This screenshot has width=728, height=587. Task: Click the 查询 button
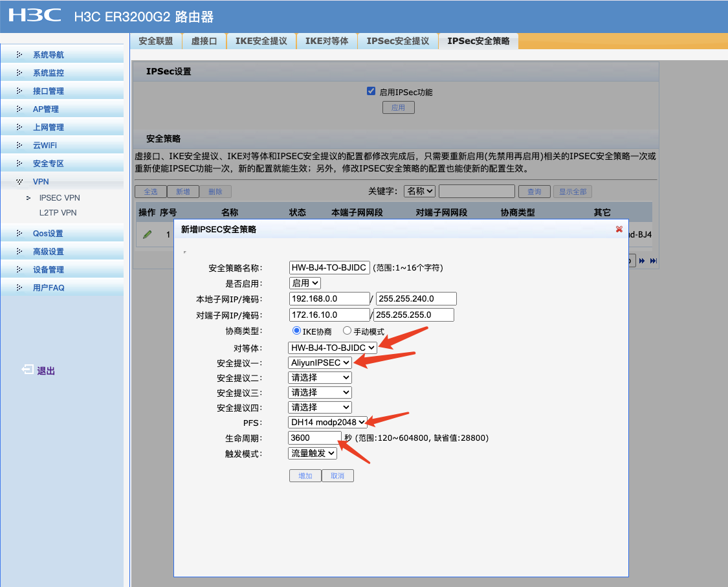tap(535, 192)
